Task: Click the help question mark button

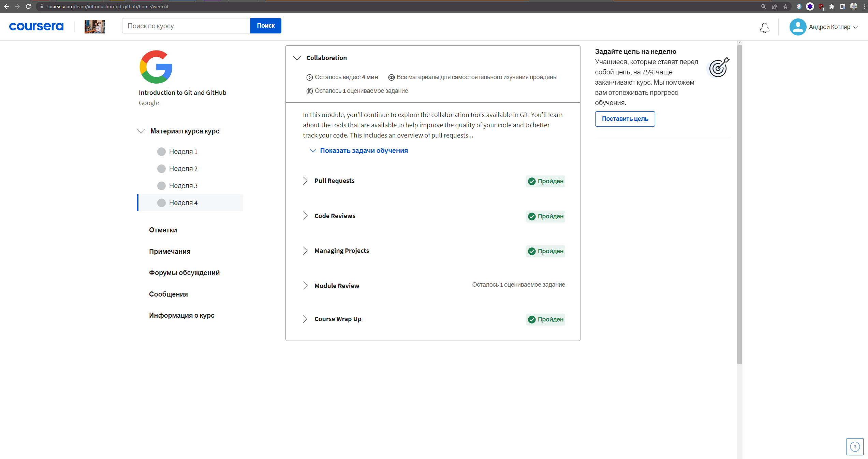Action: coord(855,446)
